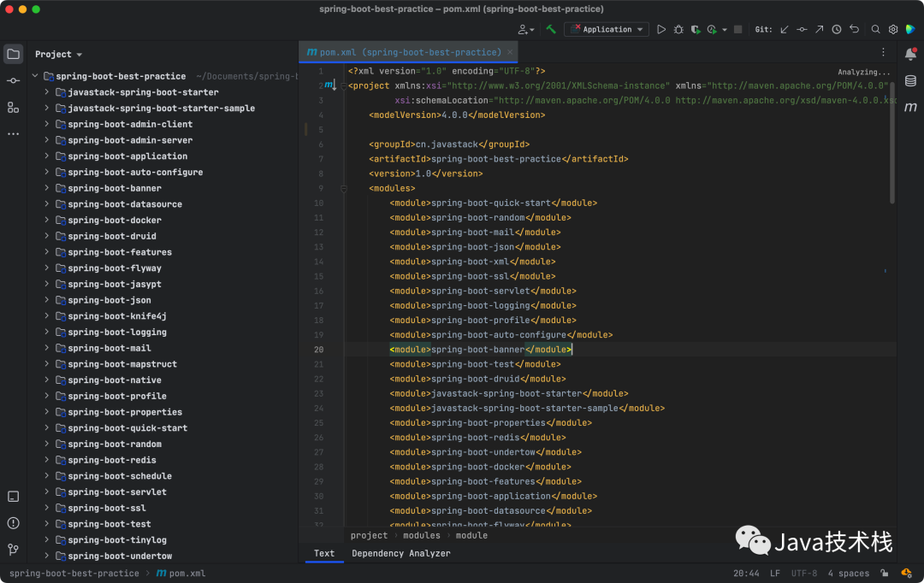
Task: Select spring-boot-tinylog in project tree
Action: coord(116,539)
